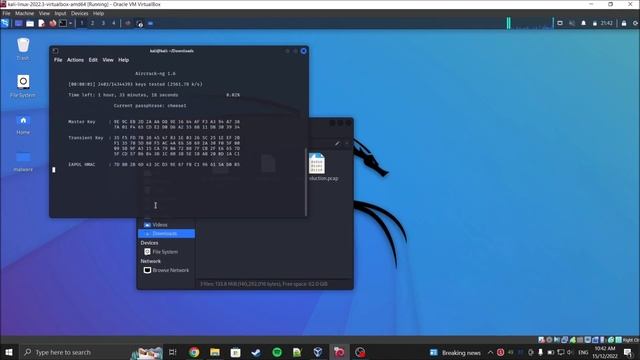Viewport: 640px width, 360px height.
Task: Launch terminal emulator from Kali panel
Action: (63, 23)
